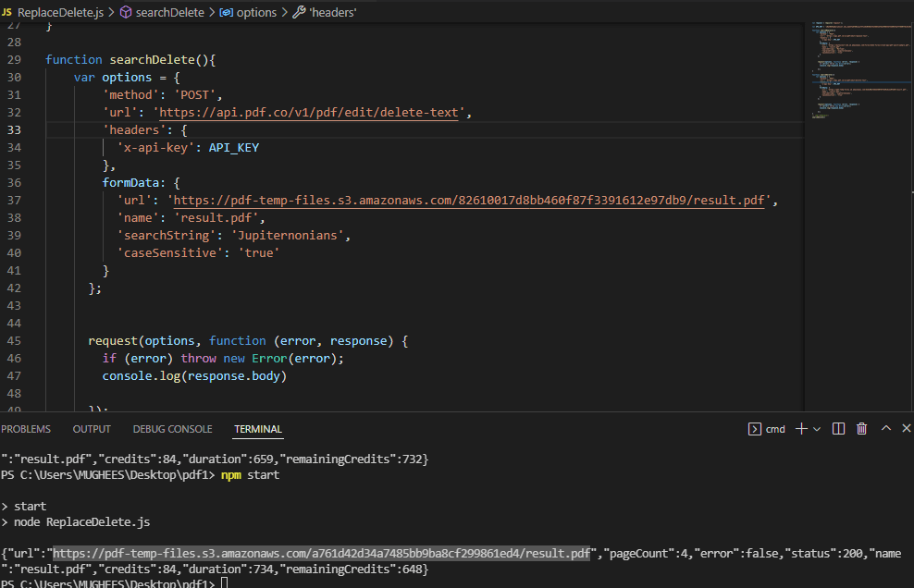Select the TERMINAL tab
The width and height of the screenshot is (914, 588).
click(x=258, y=429)
